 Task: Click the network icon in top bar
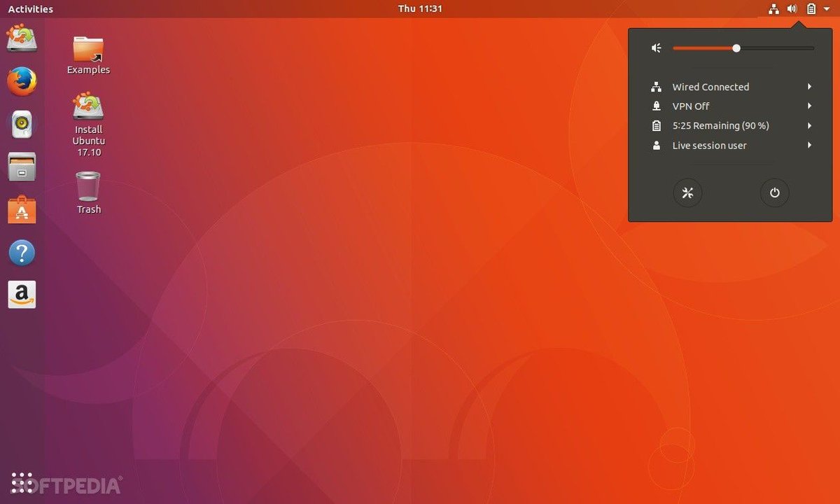coord(773,9)
